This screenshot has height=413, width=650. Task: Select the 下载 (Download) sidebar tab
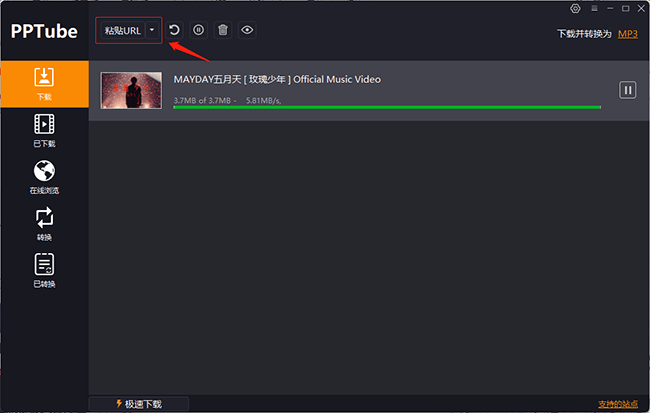[x=44, y=84]
